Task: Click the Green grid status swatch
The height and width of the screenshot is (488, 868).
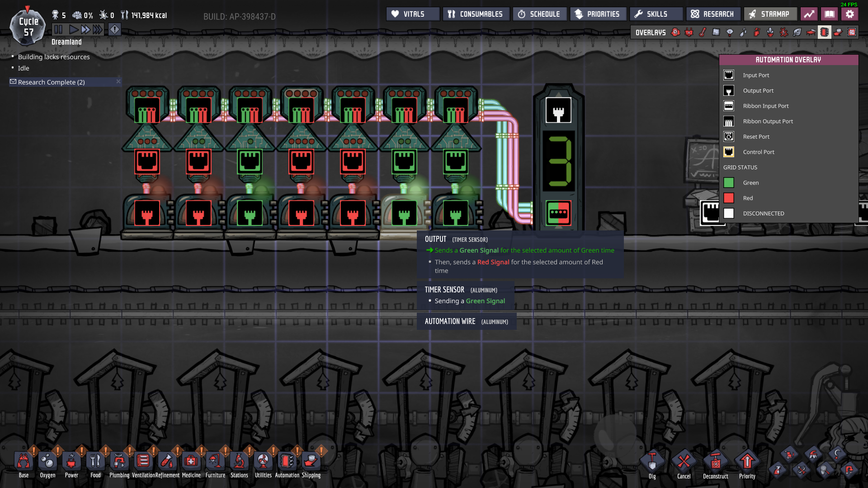Action: pyautogui.click(x=728, y=183)
